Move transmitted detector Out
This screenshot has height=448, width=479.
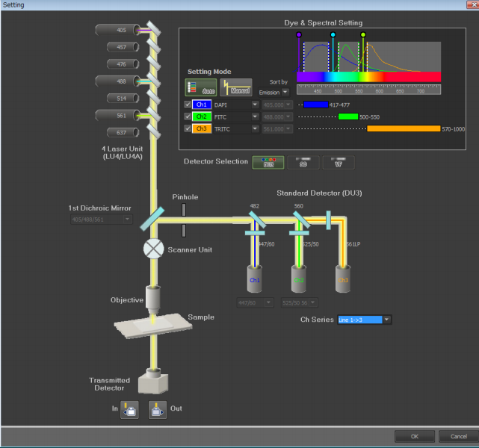[158, 410]
